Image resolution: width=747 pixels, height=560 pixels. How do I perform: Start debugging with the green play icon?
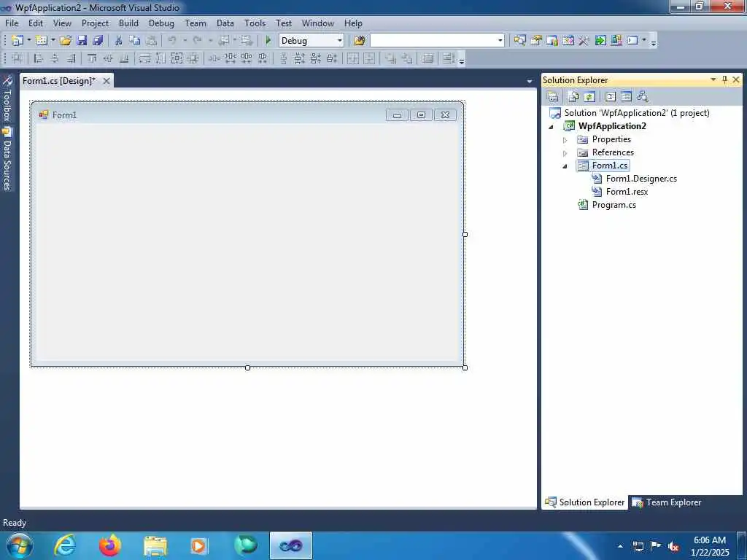point(268,41)
